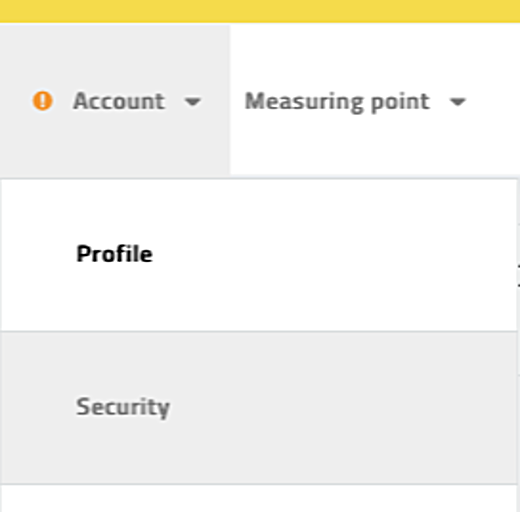Viewport: 520px width, 512px height.
Task: Toggle the caret triangle next to Account
Action: pos(193,101)
